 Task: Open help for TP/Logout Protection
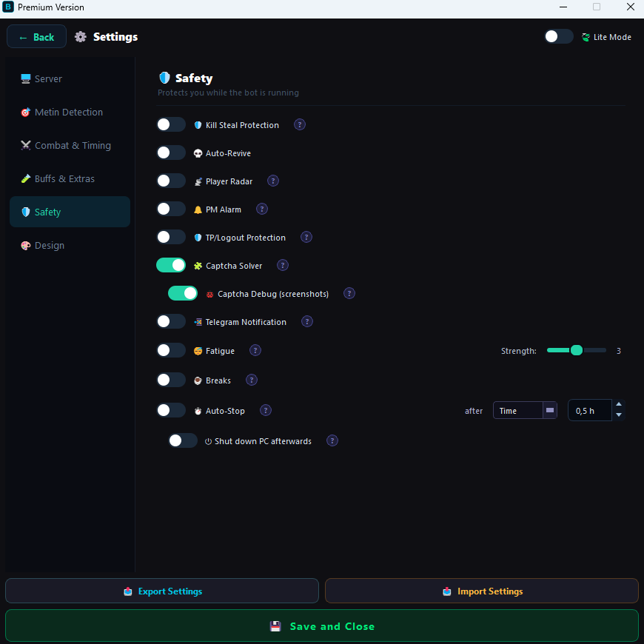306,238
